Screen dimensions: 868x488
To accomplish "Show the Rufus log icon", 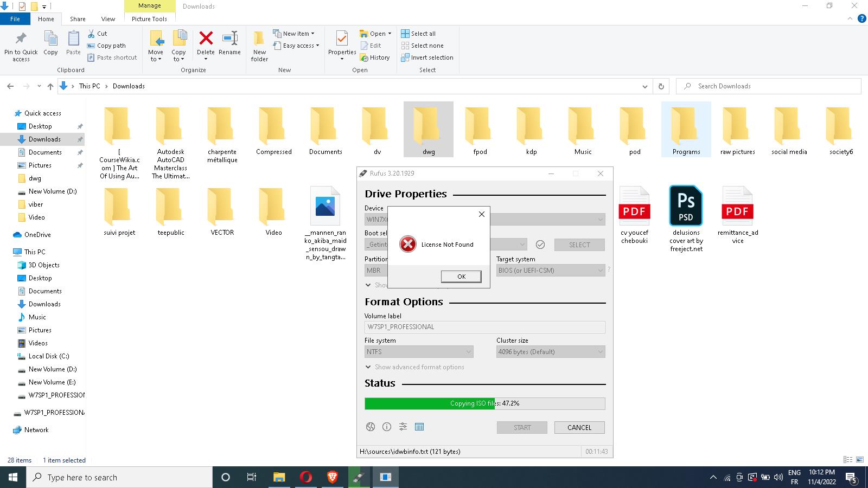I will [x=419, y=427].
